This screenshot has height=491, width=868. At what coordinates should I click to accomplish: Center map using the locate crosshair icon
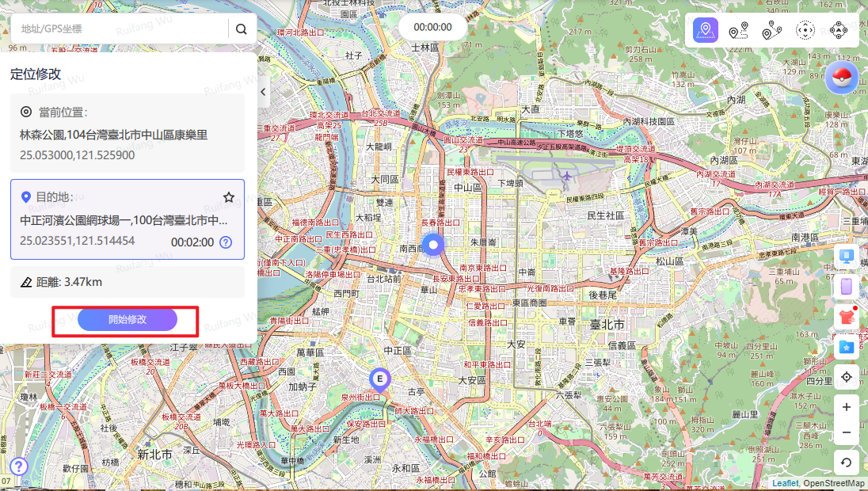click(846, 376)
